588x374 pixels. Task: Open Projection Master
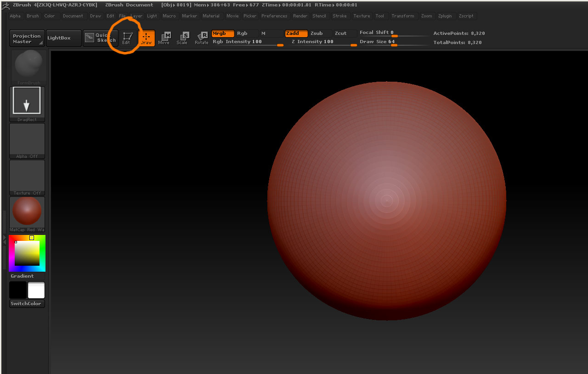[27, 38]
